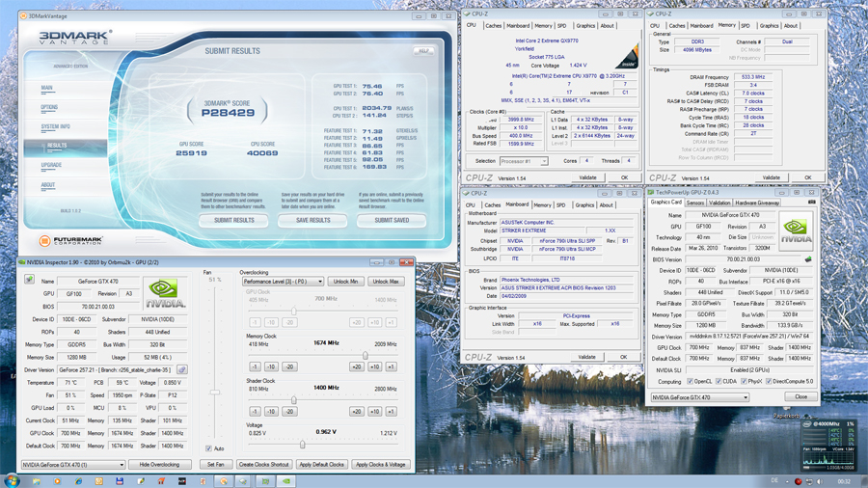Open the Caches tab in top-left CPU-Z window

(x=493, y=26)
